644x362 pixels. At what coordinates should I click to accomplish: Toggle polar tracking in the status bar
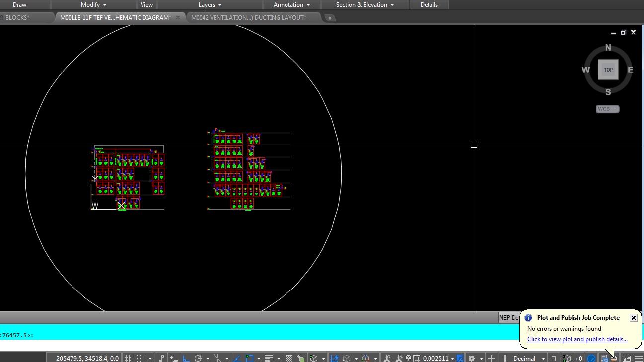(198, 358)
